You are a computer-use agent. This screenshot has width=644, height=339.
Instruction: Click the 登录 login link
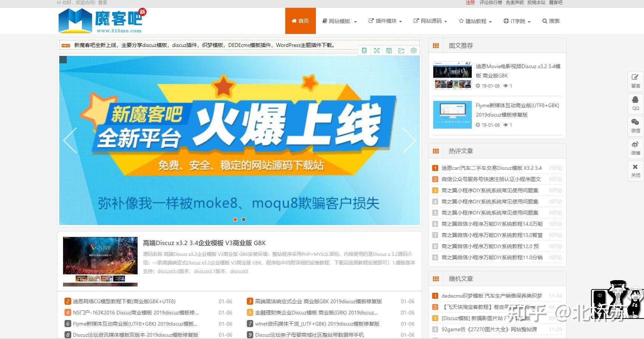click(103, 3)
